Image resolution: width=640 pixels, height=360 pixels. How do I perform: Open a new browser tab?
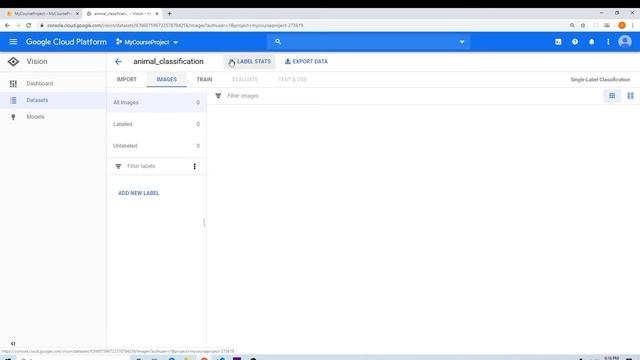point(169,13)
